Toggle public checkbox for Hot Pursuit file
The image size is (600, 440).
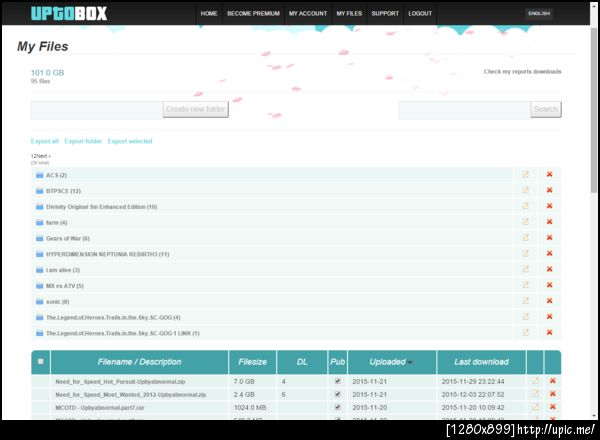[x=338, y=381]
